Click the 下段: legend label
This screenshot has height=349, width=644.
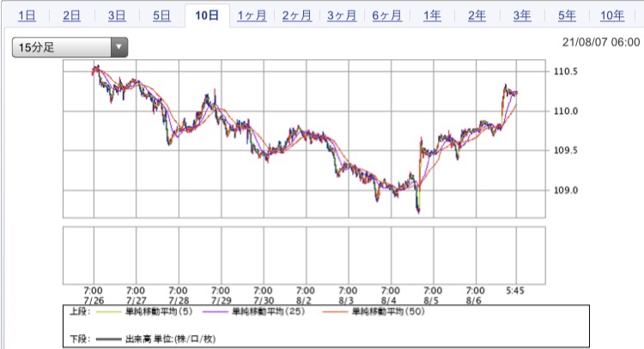point(80,339)
